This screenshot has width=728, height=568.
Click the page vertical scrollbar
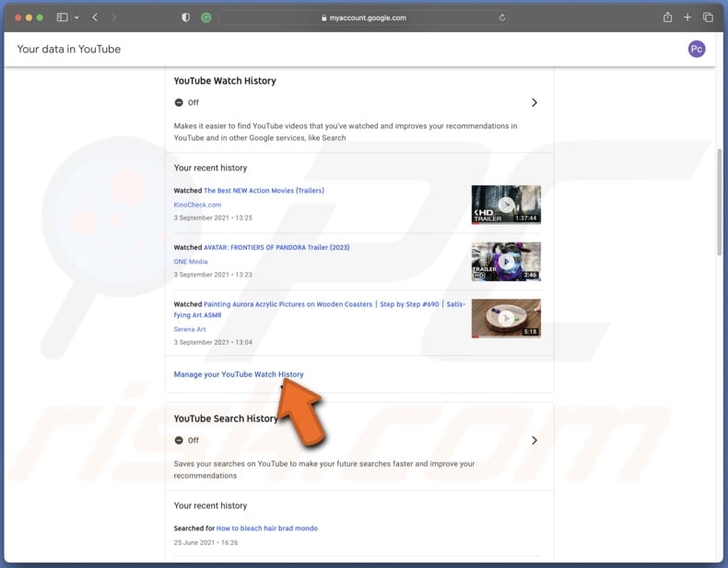tap(719, 202)
